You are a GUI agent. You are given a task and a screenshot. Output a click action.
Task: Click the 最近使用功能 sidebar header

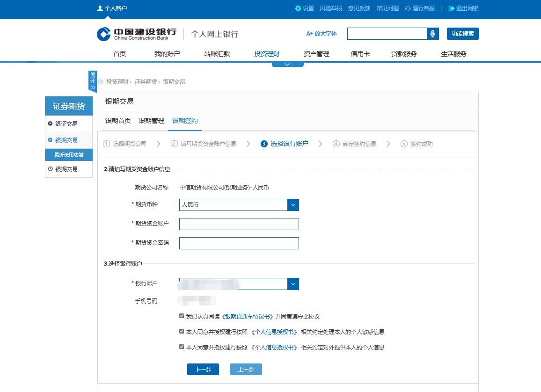pyautogui.click(x=69, y=155)
